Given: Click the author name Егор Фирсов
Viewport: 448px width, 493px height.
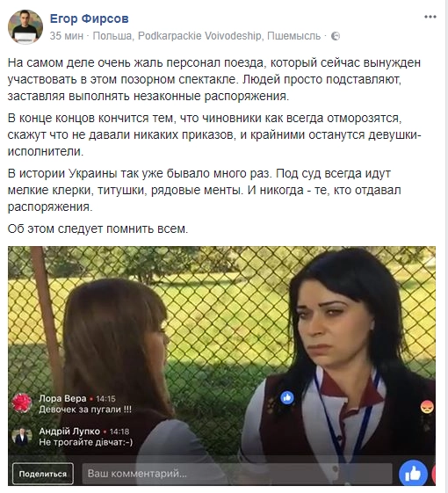Looking at the screenshot, I should click(90, 18).
